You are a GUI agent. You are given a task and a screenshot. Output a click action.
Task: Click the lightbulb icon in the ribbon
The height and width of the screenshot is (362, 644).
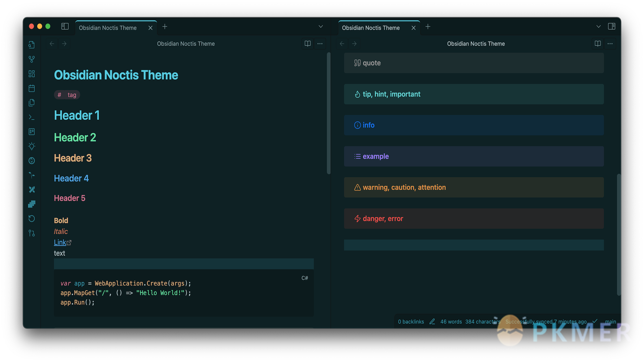point(32,146)
